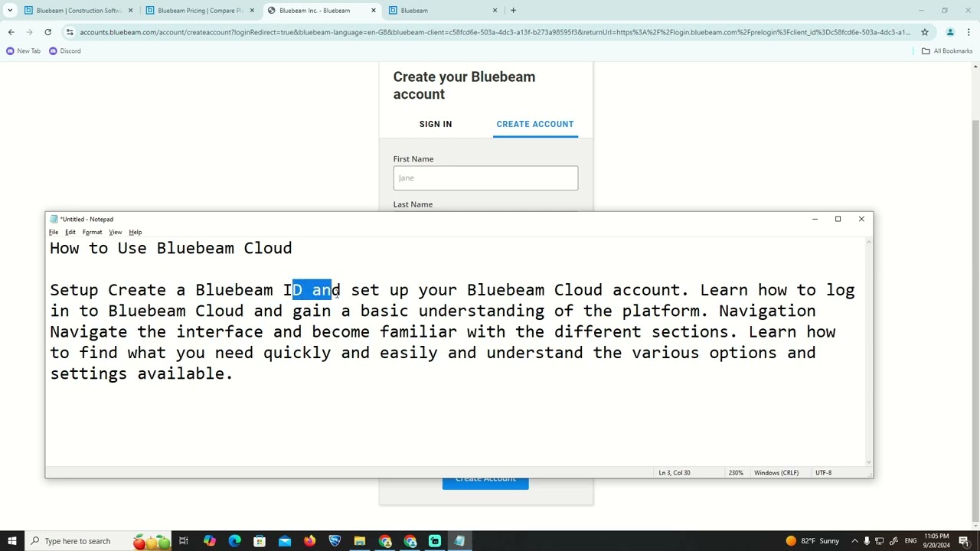Click the blue Create Account button
Viewport: 980px width, 551px height.
click(x=485, y=481)
